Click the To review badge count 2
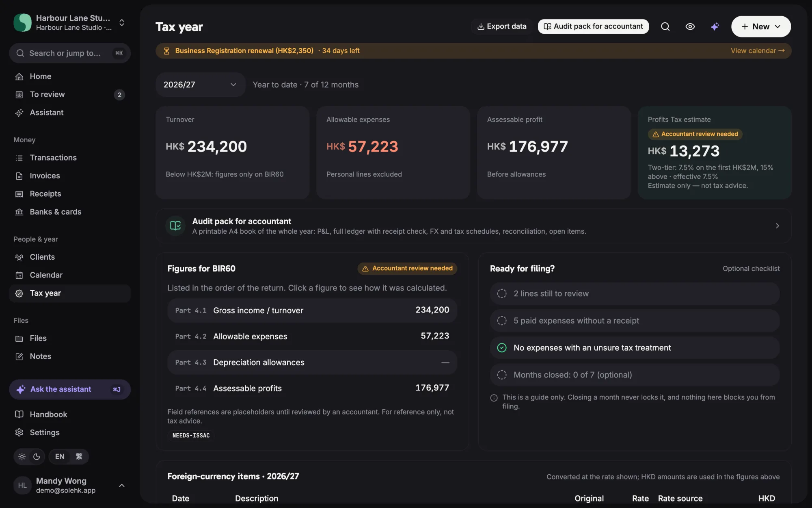 (x=119, y=95)
